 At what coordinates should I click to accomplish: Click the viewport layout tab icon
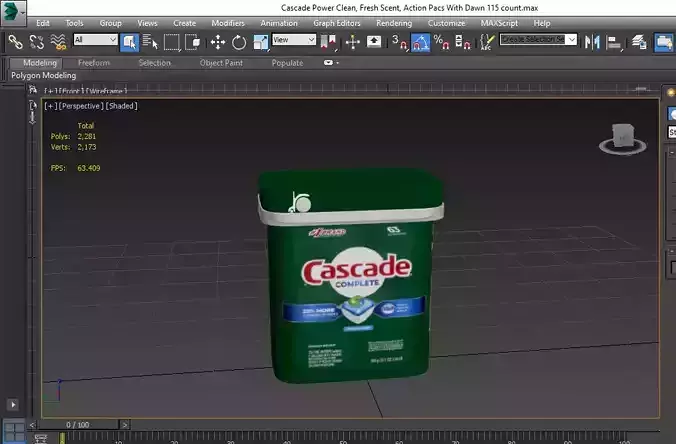click(14, 431)
